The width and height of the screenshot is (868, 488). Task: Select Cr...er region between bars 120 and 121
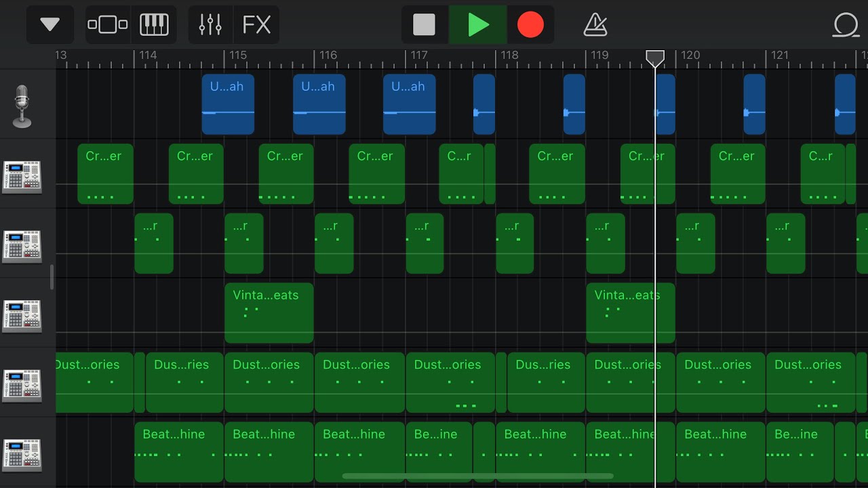click(x=738, y=174)
